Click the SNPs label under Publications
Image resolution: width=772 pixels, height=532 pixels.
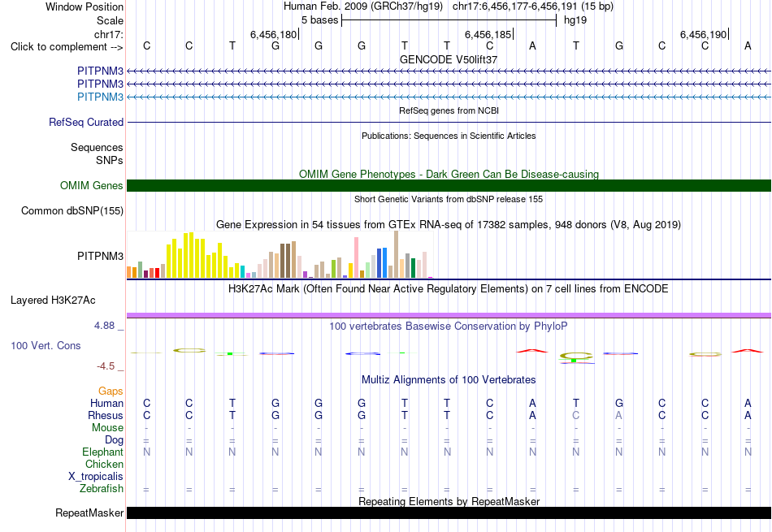pyautogui.click(x=110, y=160)
